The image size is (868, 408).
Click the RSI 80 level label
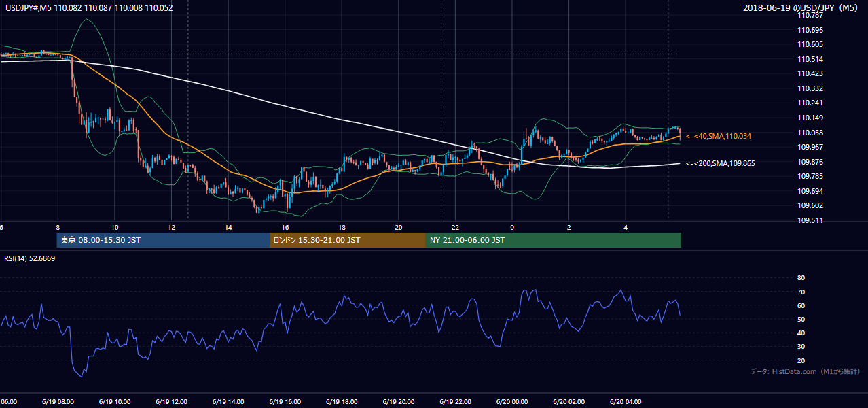pyautogui.click(x=801, y=278)
